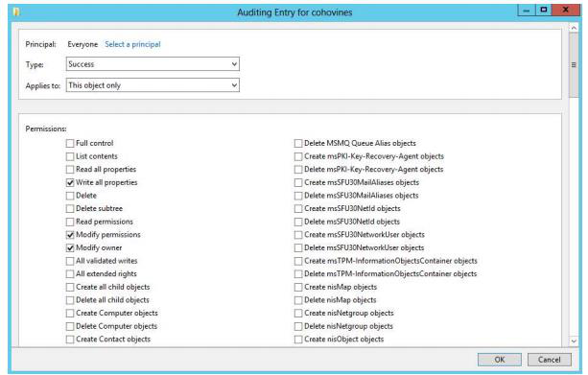Check Delete msSFU30NetworkUser objects
Image resolution: width=588 pixels, height=375 pixels.
pyautogui.click(x=298, y=247)
